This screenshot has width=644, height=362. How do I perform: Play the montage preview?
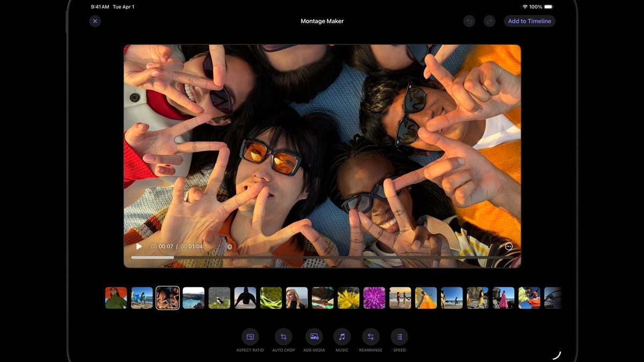[x=139, y=247]
